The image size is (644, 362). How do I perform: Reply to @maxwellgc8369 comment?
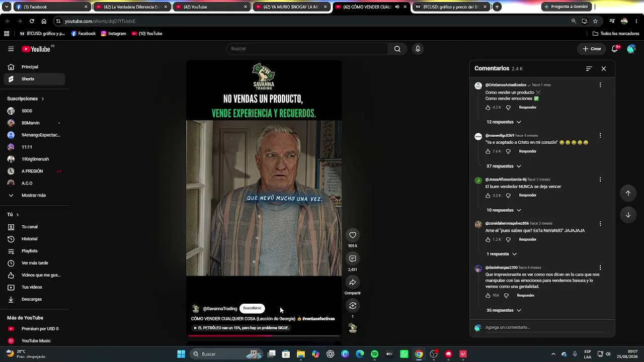tap(528, 151)
